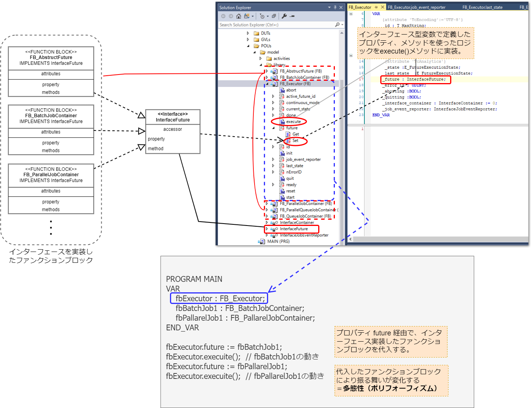The width and height of the screenshot is (532, 408).
Task: Select the ready property row
Action: tap(291, 185)
